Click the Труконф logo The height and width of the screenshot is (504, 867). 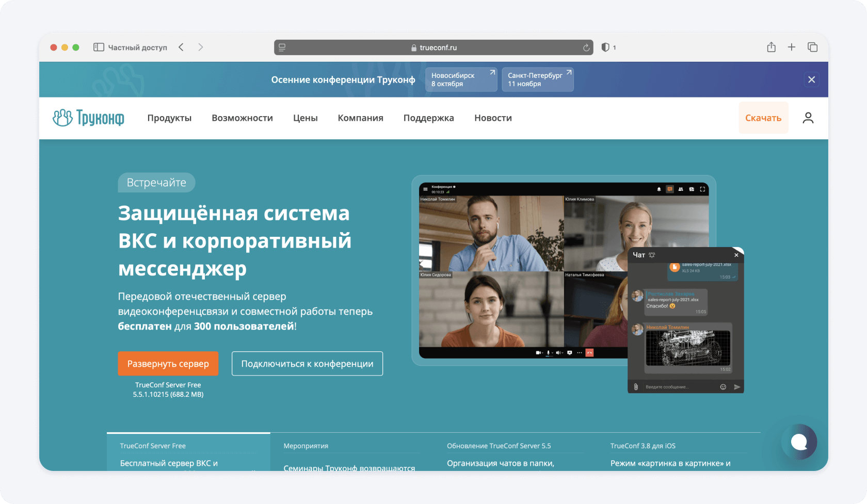pos(88,118)
